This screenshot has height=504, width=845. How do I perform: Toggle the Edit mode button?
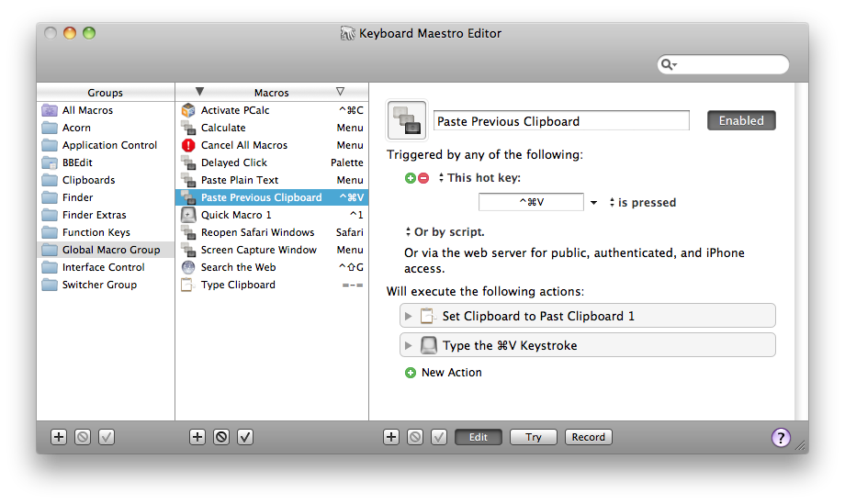coord(478,437)
